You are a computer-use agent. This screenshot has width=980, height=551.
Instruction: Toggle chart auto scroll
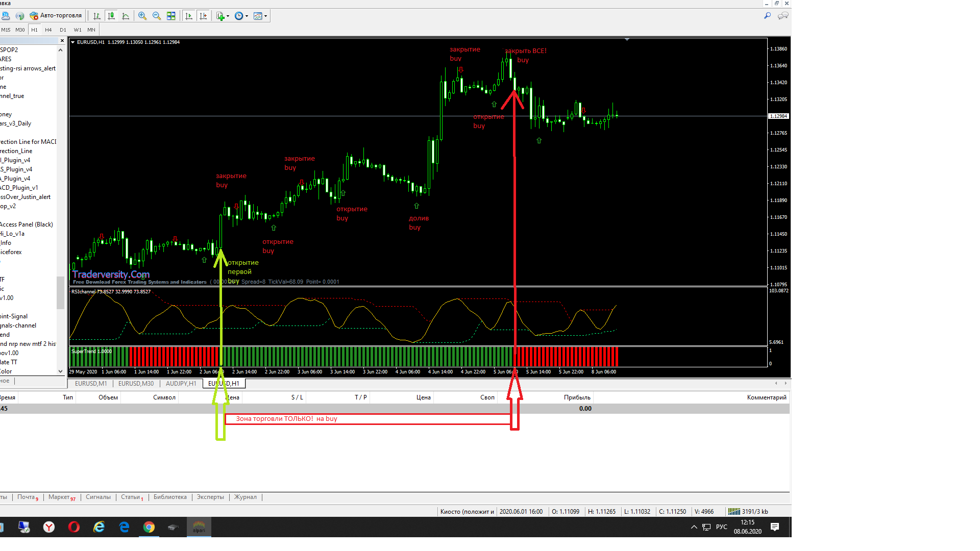[189, 16]
